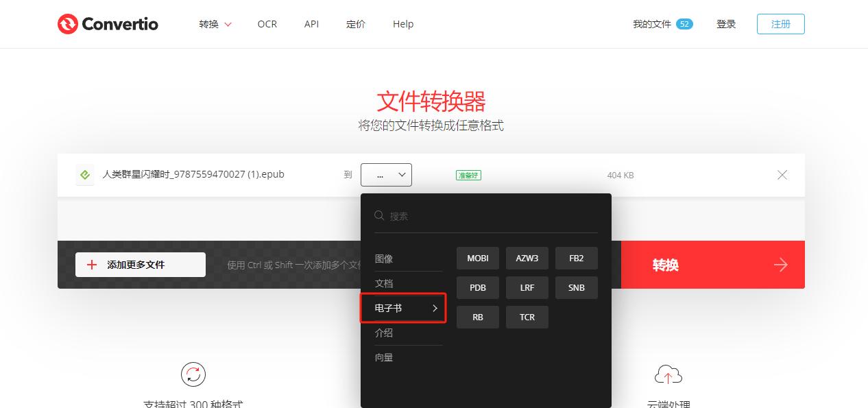
Task: Click the 注册 sign-up button
Action: [x=780, y=23]
